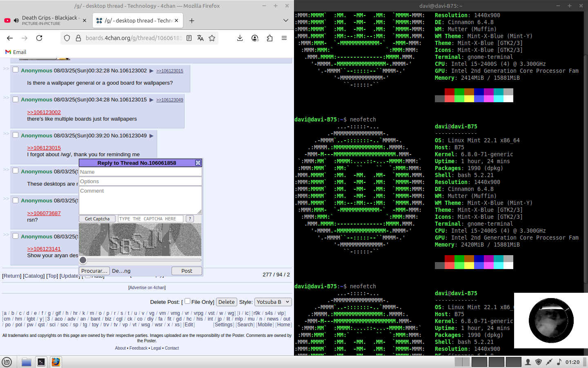588x368 pixels.
Task: Open the Linux Mint start menu
Action: [x=7, y=362]
